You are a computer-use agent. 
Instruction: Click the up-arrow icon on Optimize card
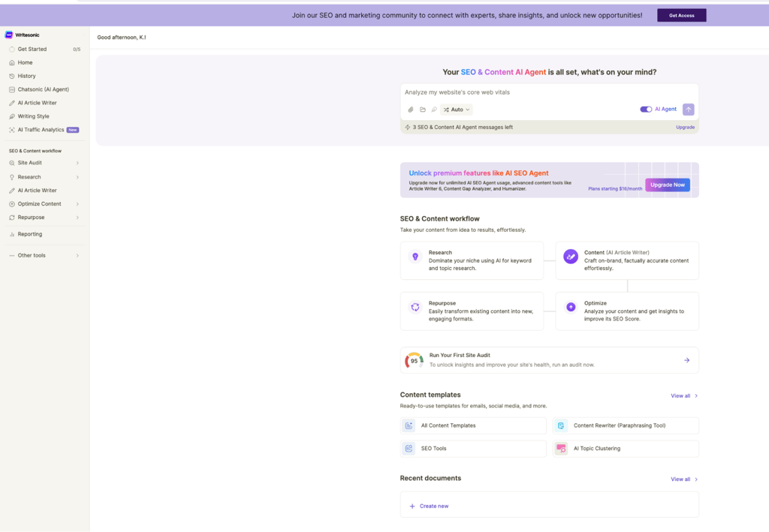tap(571, 307)
